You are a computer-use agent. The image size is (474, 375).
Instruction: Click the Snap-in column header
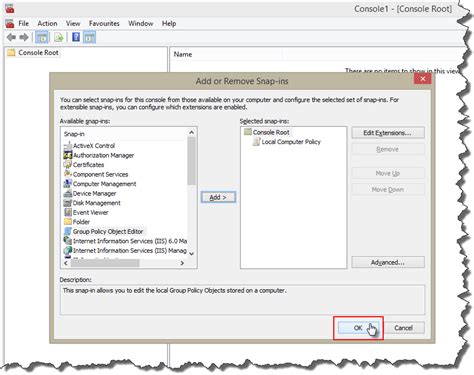click(125, 134)
